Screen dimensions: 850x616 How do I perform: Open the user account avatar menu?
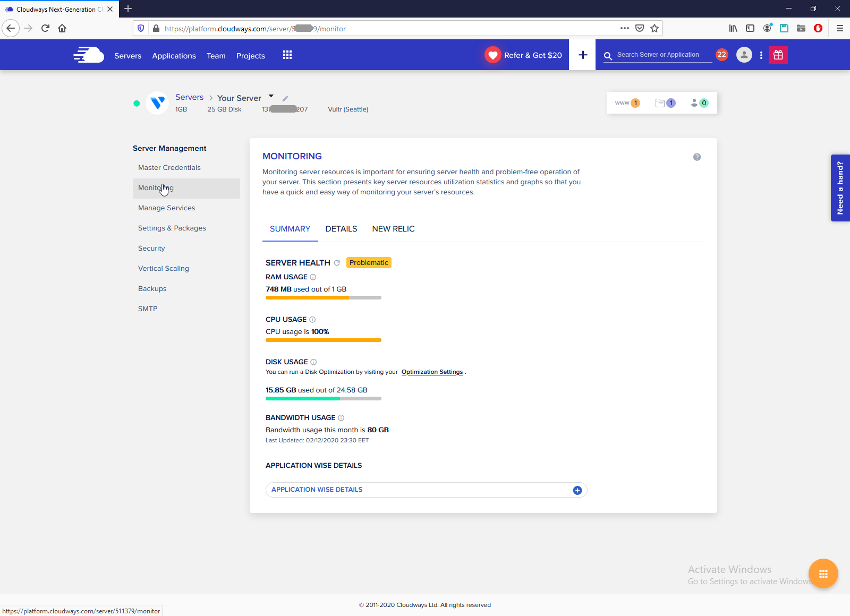744,55
